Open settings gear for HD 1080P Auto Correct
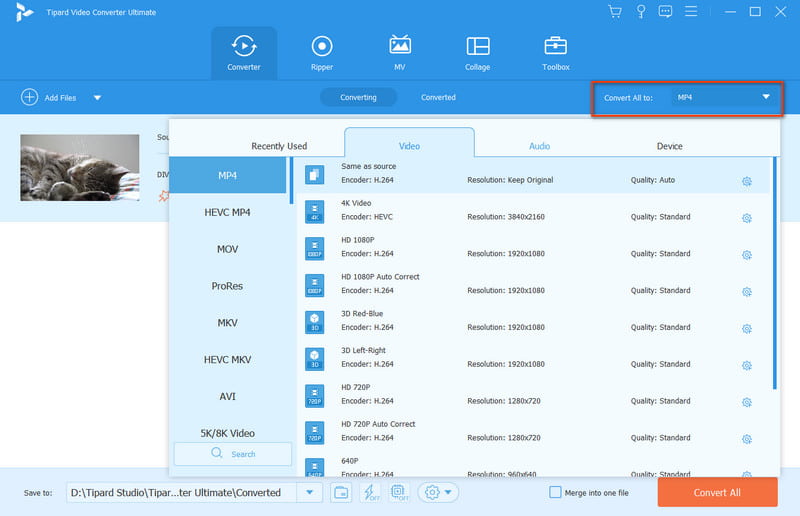Viewport: 800px width, 516px height. tap(747, 291)
